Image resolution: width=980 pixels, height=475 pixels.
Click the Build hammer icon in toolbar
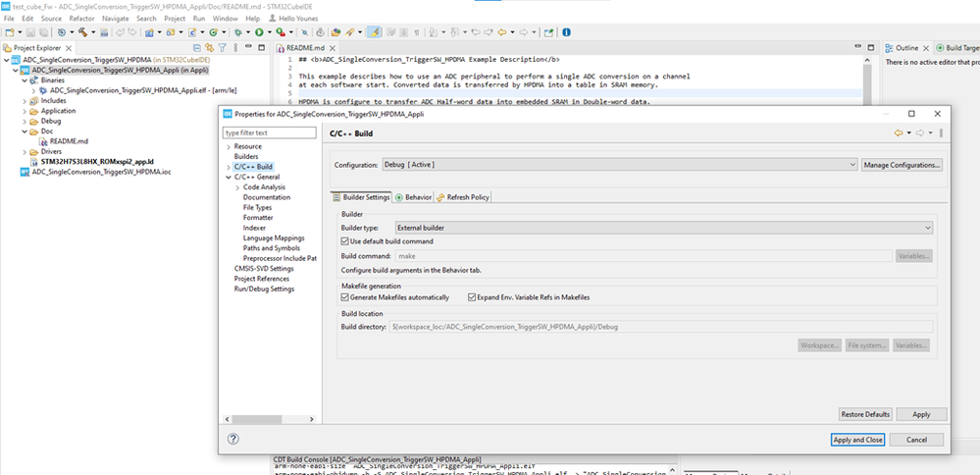click(x=84, y=32)
